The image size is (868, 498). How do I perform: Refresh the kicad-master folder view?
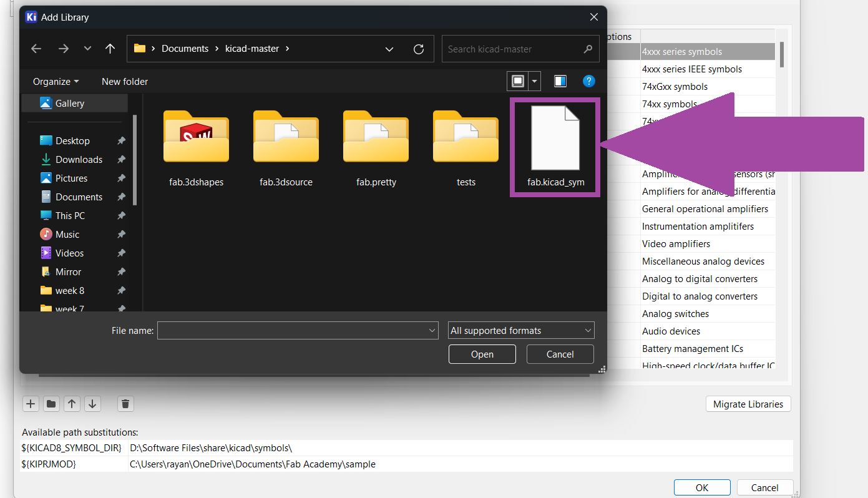[x=419, y=49]
